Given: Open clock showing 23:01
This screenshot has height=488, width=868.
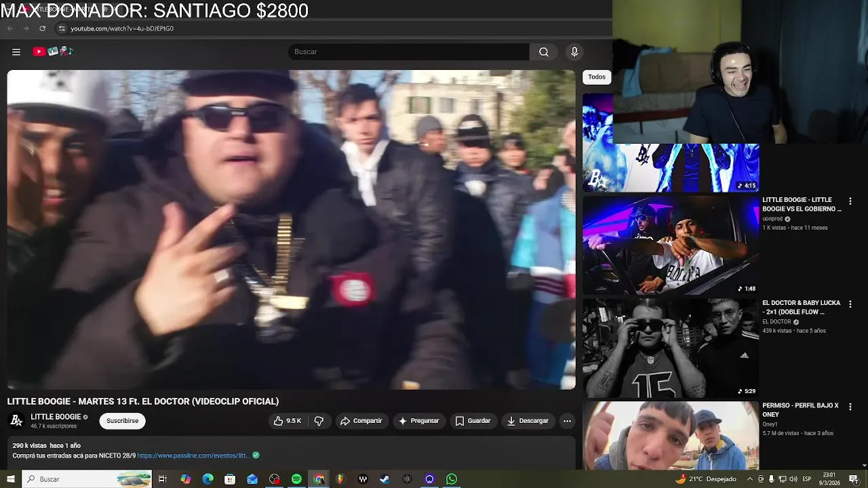Looking at the screenshot, I should [x=831, y=479].
